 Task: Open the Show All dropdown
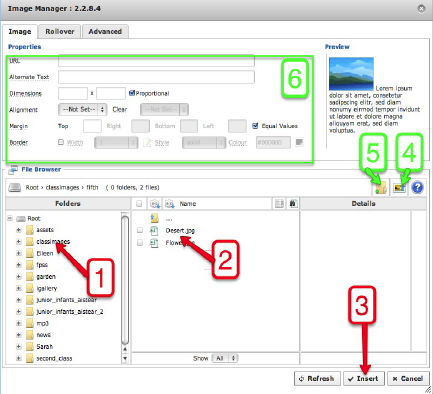click(x=225, y=358)
